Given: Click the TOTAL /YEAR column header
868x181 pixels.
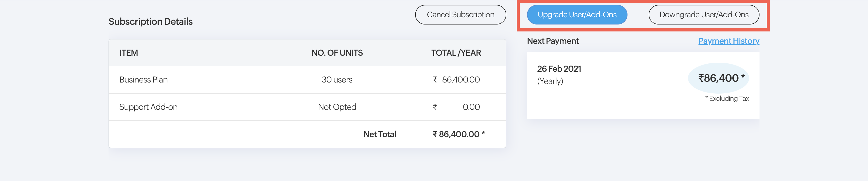Looking at the screenshot, I should coord(456,53).
